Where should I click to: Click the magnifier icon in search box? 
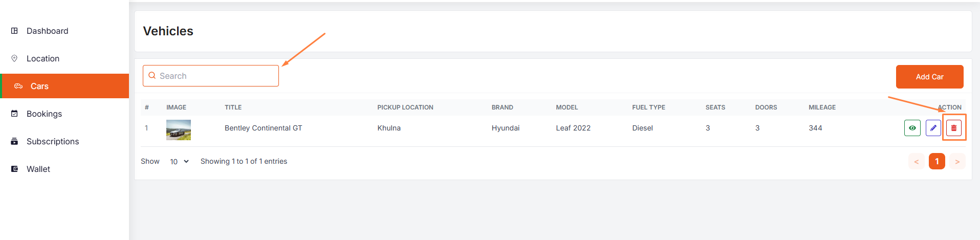(152, 76)
